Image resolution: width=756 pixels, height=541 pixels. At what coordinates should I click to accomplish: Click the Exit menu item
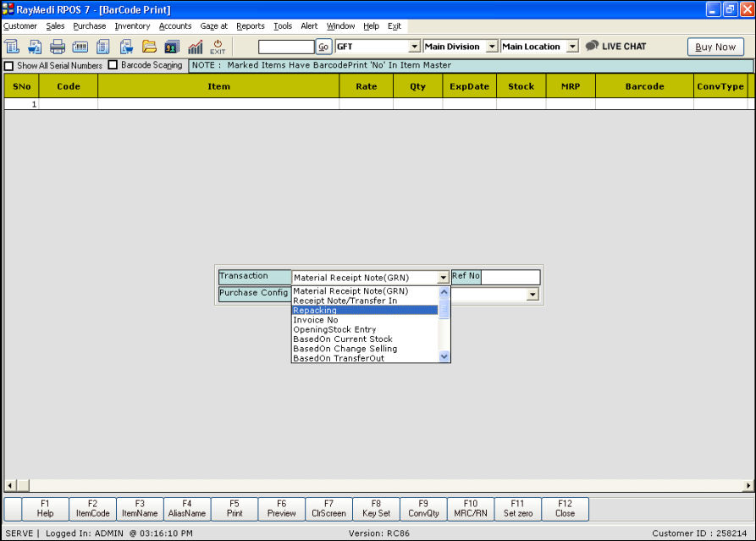(x=394, y=26)
